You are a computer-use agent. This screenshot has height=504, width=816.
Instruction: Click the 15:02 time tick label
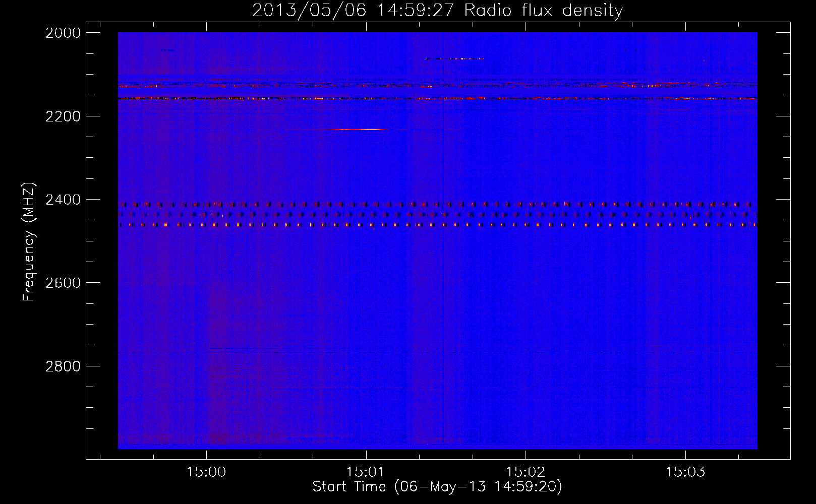coord(526,472)
